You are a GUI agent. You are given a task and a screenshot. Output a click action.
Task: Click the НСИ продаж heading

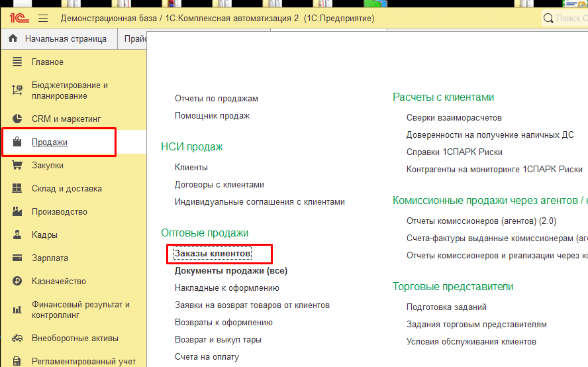point(191,146)
